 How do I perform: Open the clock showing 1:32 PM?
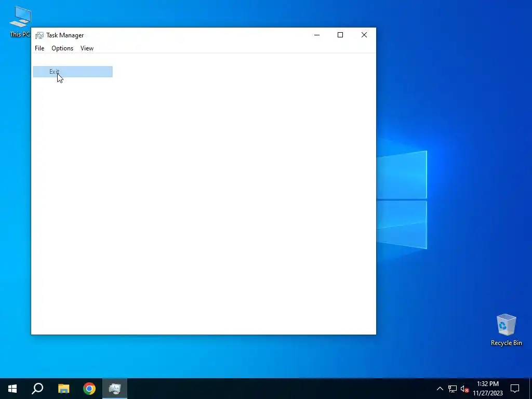pos(488,389)
